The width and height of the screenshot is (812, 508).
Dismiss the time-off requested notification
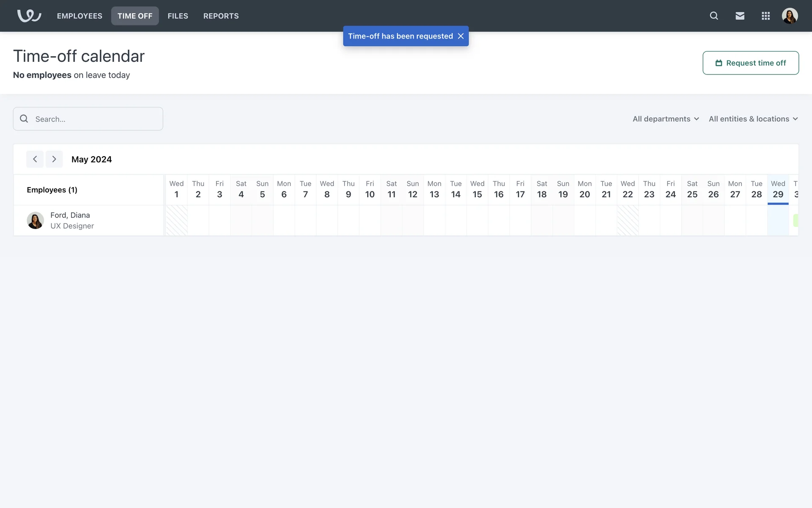click(x=461, y=36)
